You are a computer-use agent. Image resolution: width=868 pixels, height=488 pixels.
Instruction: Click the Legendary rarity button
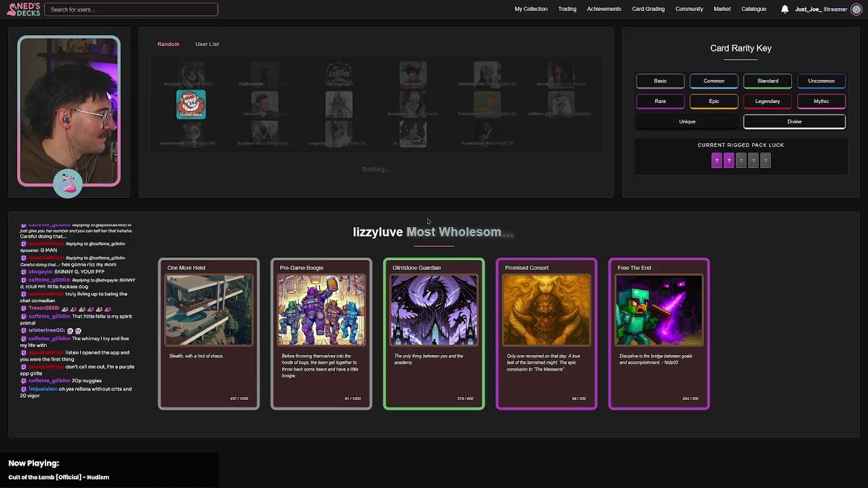tap(768, 102)
